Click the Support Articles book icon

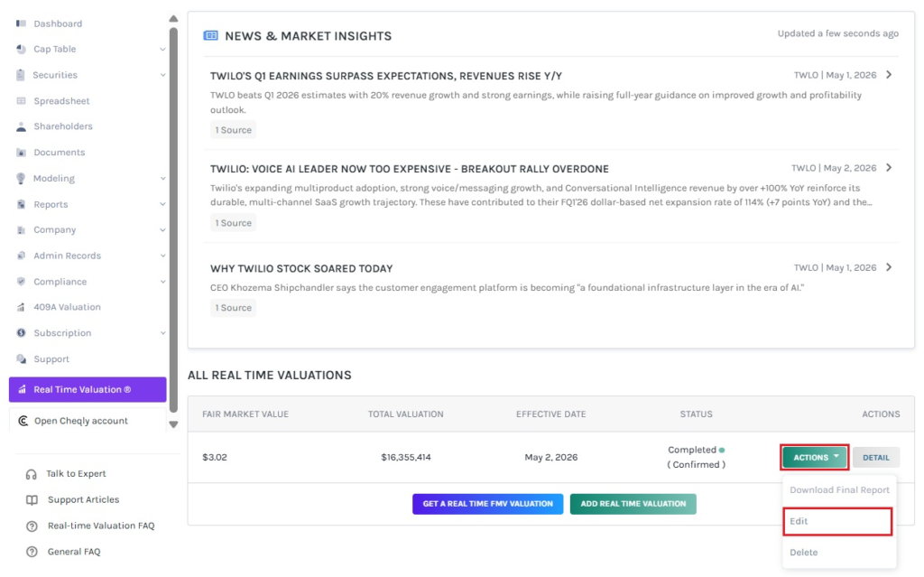[x=32, y=499]
